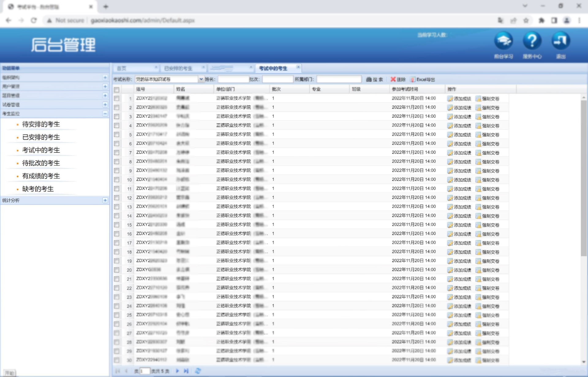
Task: Collapse the 考生监控 menu section
Action: click(x=105, y=113)
